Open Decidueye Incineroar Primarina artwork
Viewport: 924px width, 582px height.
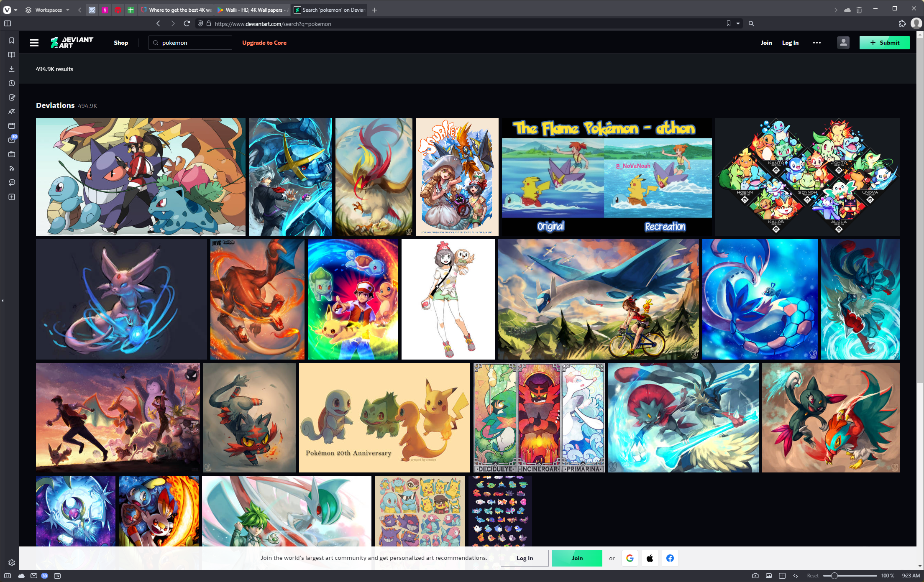pyautogui.click(x=539, y=417)
